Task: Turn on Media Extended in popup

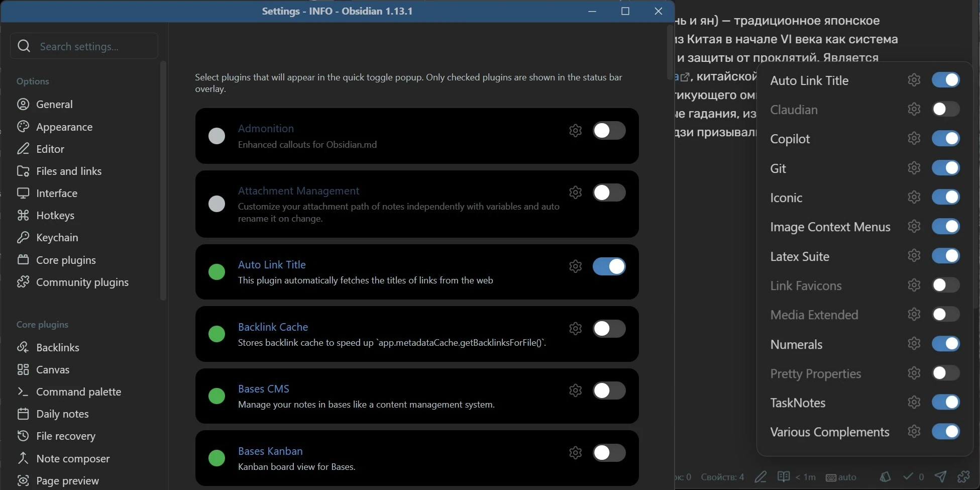Action: tap(946, 314)
